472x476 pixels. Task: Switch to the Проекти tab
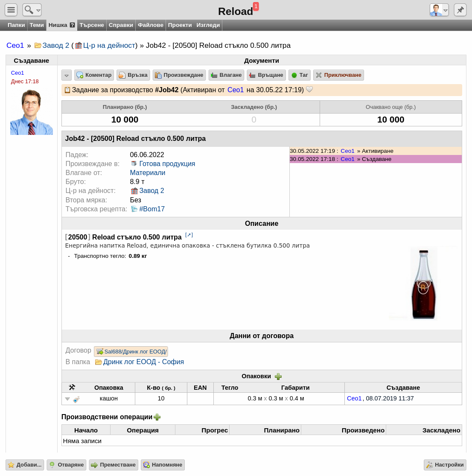[180, 25]
